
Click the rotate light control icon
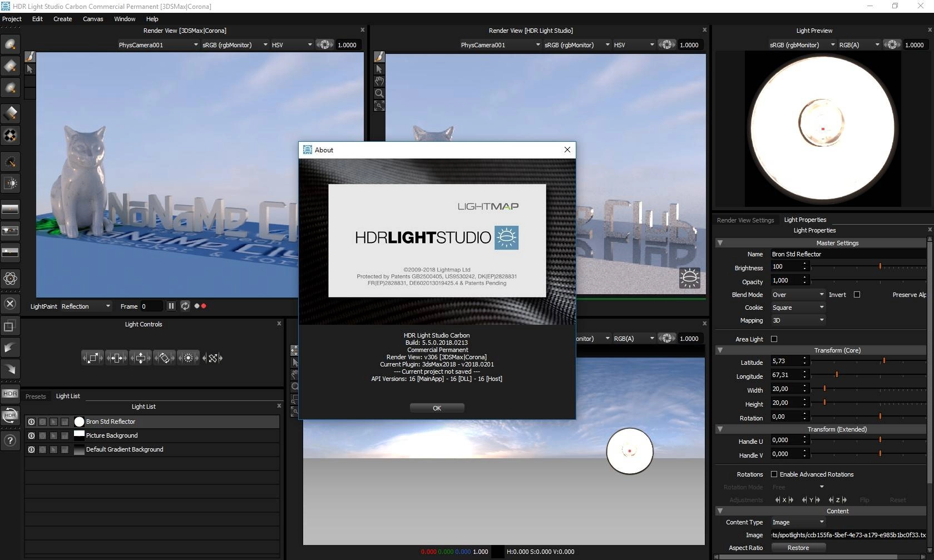(x=165, y=358)
